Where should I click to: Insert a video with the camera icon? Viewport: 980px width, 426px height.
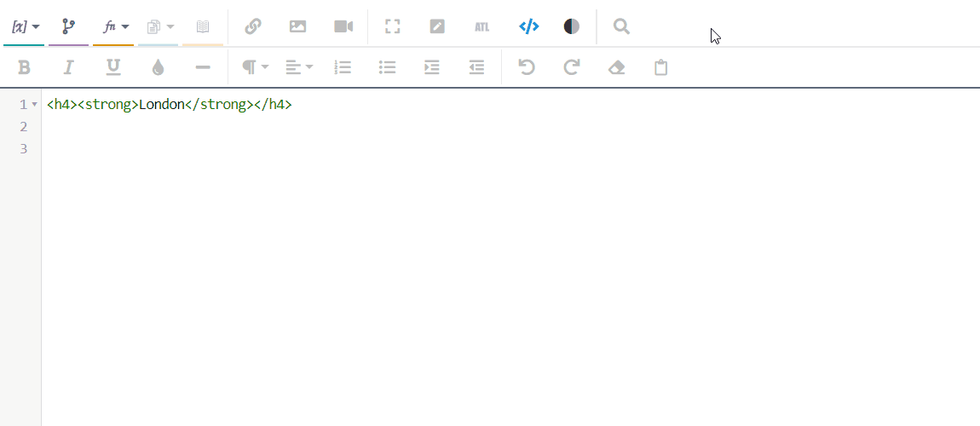pos(343,26)
